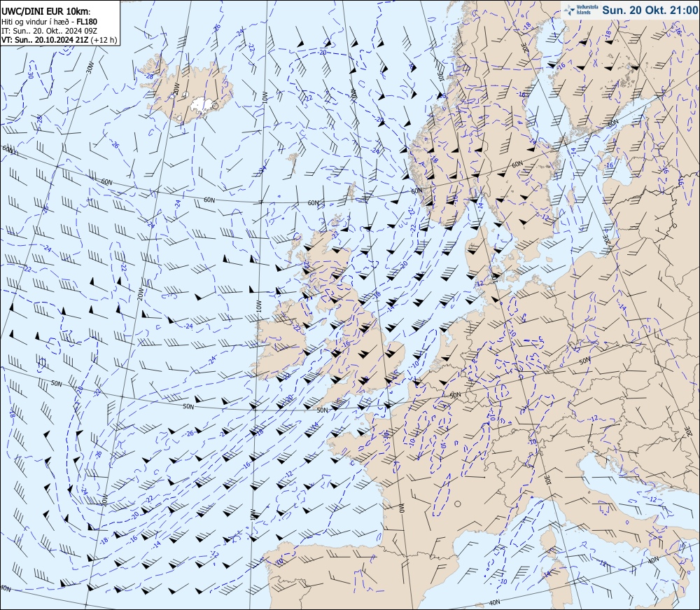Click the 'VT: Sun.. 20.10.2024 21Z' valid time

[45, 40]
